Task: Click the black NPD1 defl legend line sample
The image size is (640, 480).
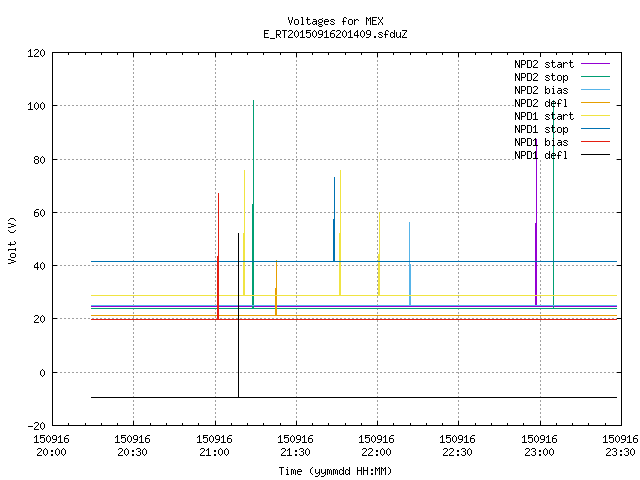Action: [595, 155]
